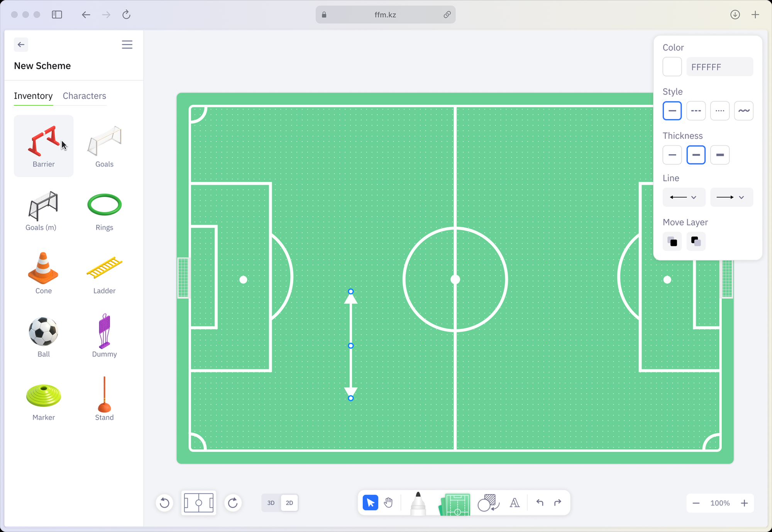Choose wavy line style
The height and width of the screenshot is (532, 772).
coord(744,111)
